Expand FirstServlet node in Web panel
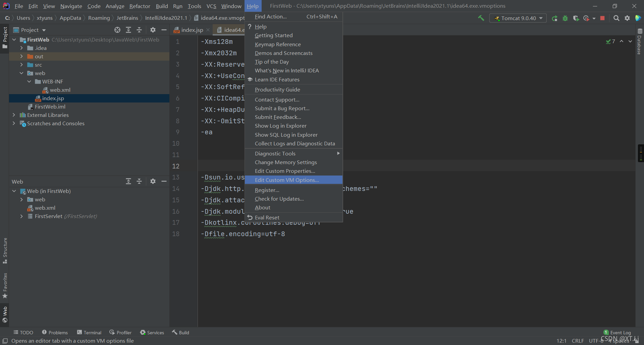 click(x=21, y=216)
